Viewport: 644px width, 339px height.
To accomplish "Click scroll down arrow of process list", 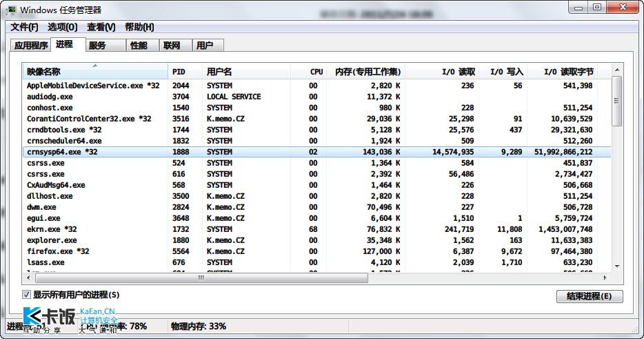I will (x=617, y=267).
